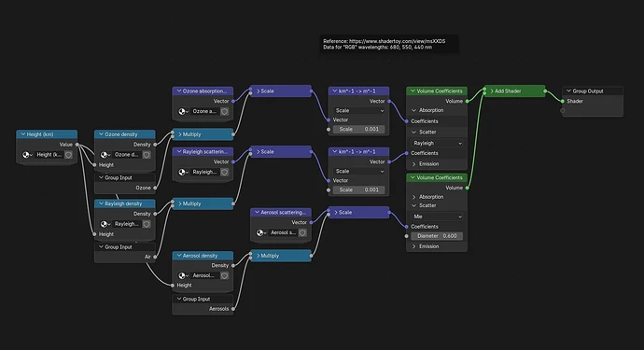
Task: Click the Aerosols output label on Group Input
Action: 218,309
